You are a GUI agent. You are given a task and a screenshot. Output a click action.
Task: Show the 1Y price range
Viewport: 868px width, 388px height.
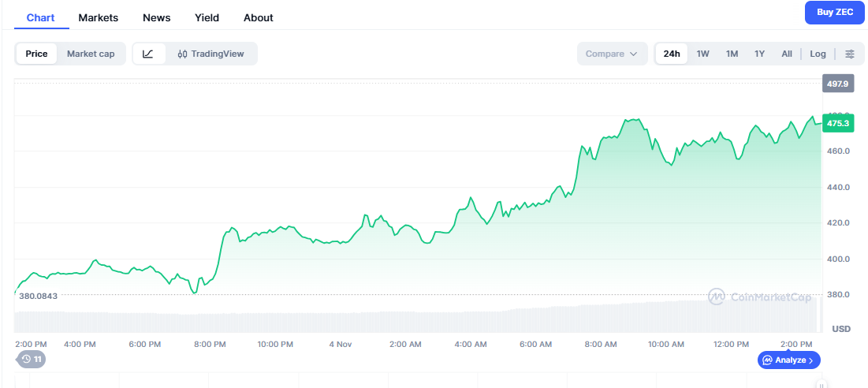[x=759, y=54]
